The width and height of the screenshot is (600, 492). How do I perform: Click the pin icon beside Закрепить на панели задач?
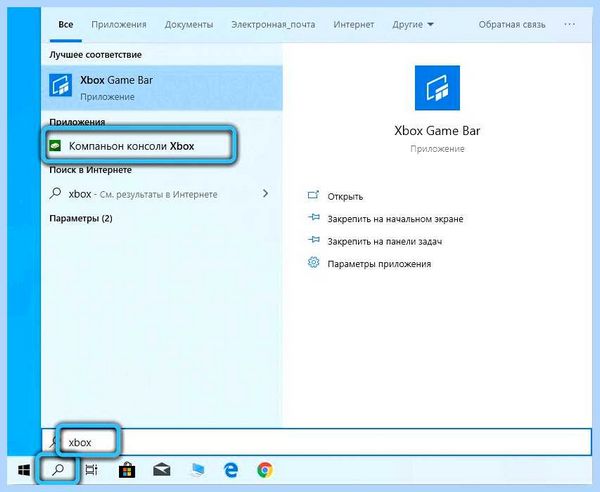click(x=314, y=240)
